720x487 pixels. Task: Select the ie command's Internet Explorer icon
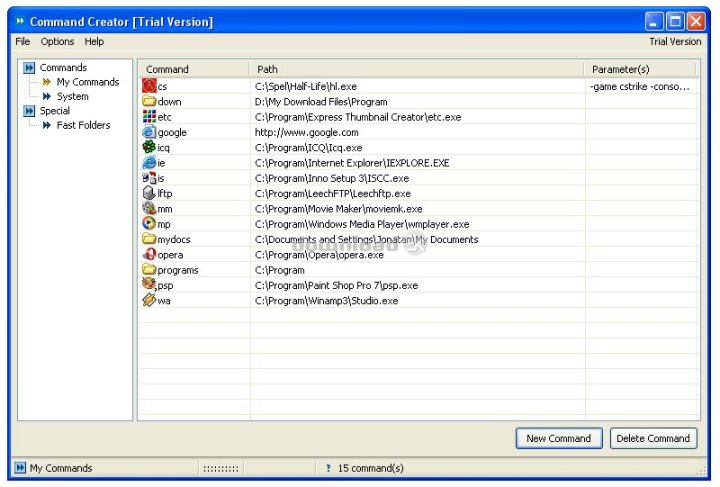pos(149,162)
